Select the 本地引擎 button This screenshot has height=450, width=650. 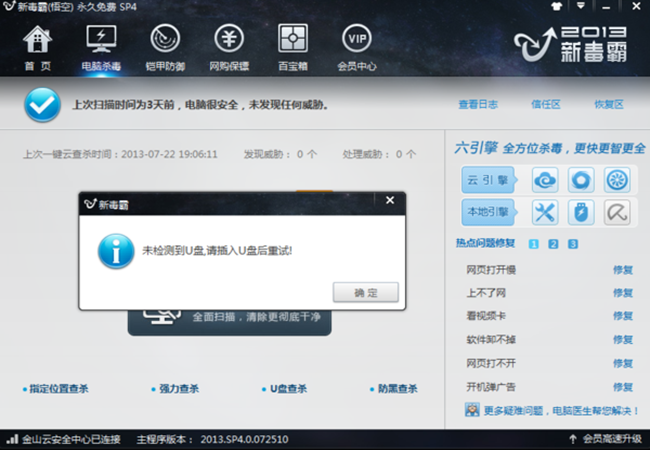[x=488, y=212]
